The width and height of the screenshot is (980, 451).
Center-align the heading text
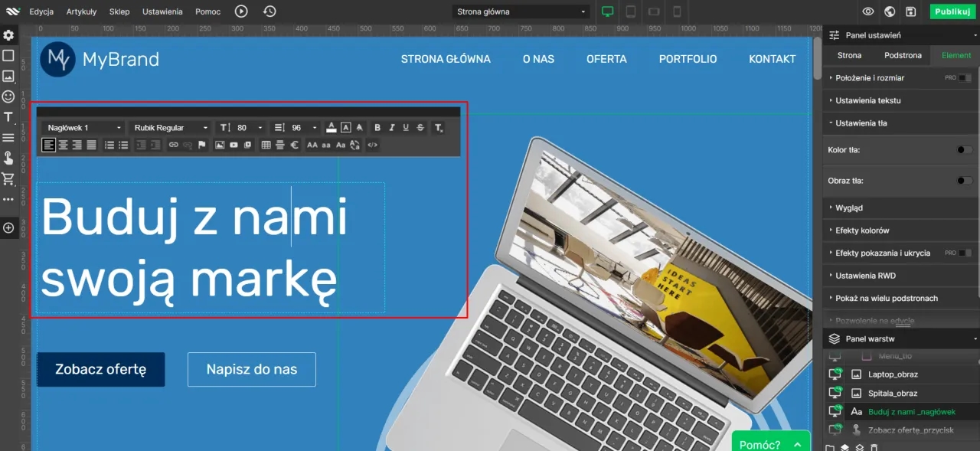[63, 145]
